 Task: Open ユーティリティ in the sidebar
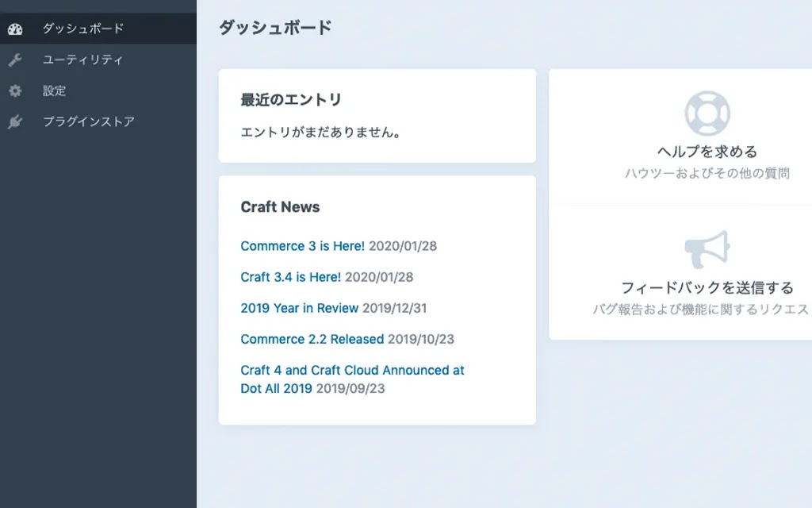pyautogui.click(x=98, y=60)
